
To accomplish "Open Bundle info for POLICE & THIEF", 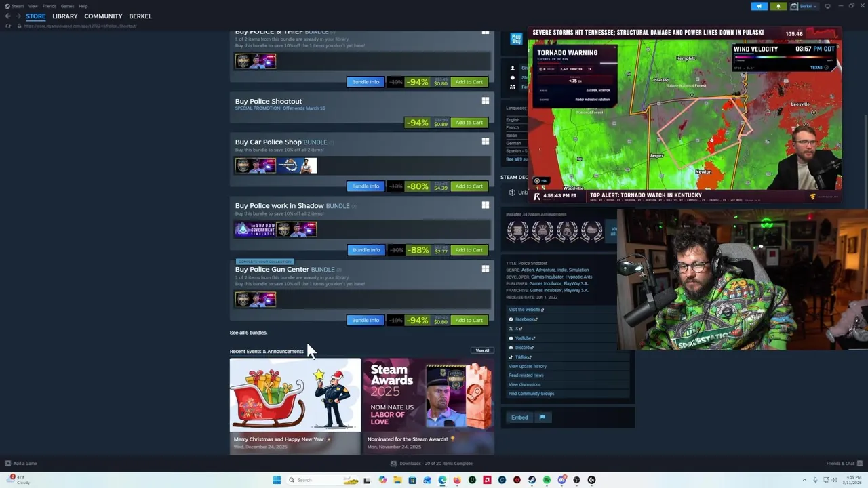I will coord(366,82).
